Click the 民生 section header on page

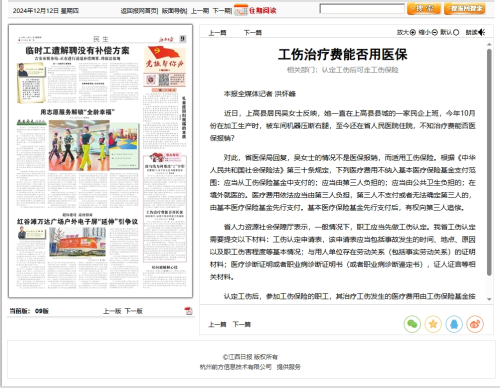[101, 39]
